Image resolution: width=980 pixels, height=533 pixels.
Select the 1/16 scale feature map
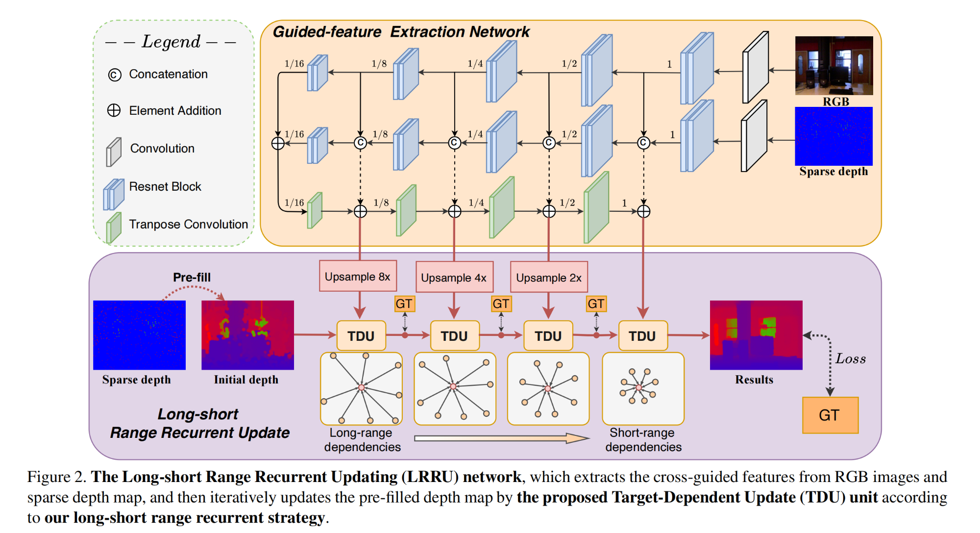click(x=322, y=74)
